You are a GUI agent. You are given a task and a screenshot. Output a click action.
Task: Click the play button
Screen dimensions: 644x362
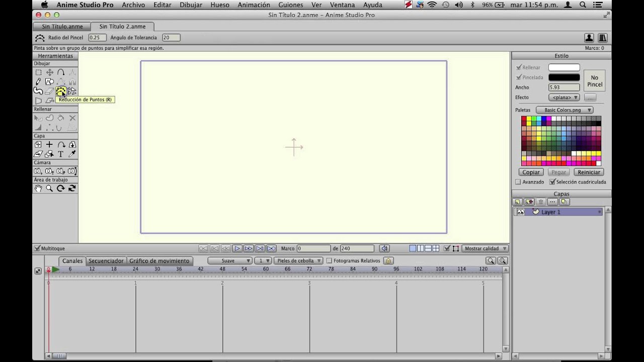coord(237,248)
